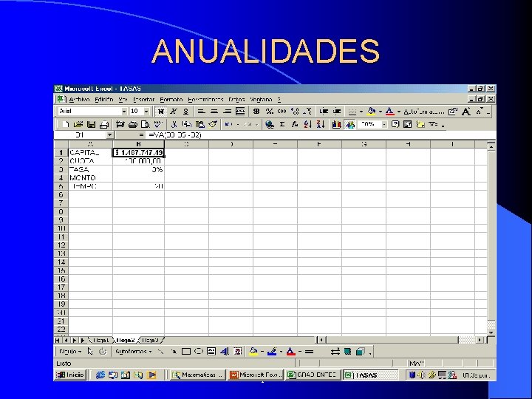This screenshot has width=532, height=399.
Task: Cut selection with the scissors icon
Action: (x=174, y=125)
